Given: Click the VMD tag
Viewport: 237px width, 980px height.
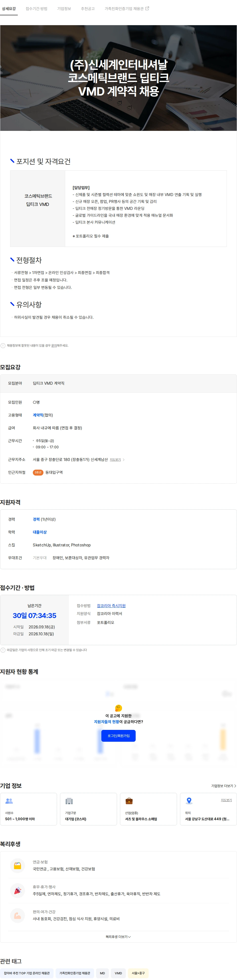Looking at the screenshot, I should click(118, 973).
